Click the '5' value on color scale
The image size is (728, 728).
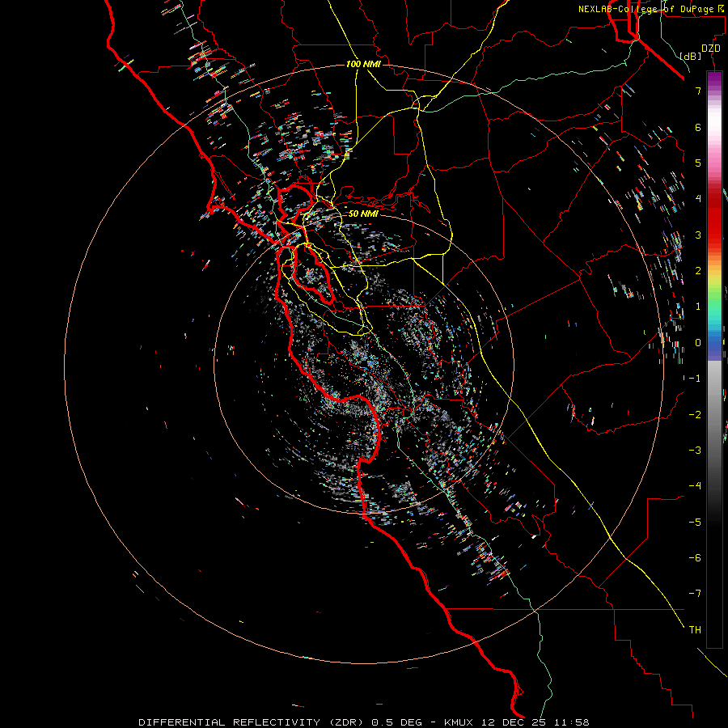pyautogui.click(x=698, y=163)
